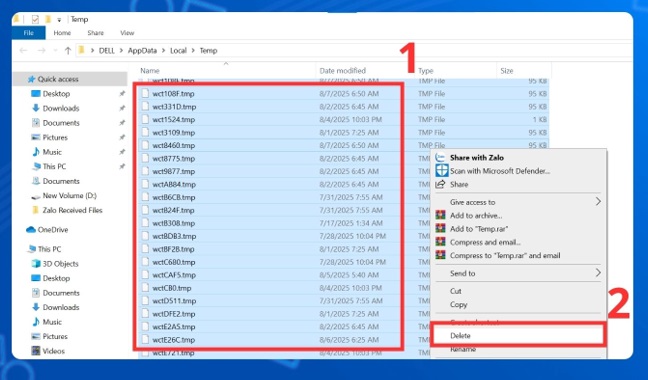Sort by Date modified column header
Screen dimensions: 648x380
[x=343, y=71]
